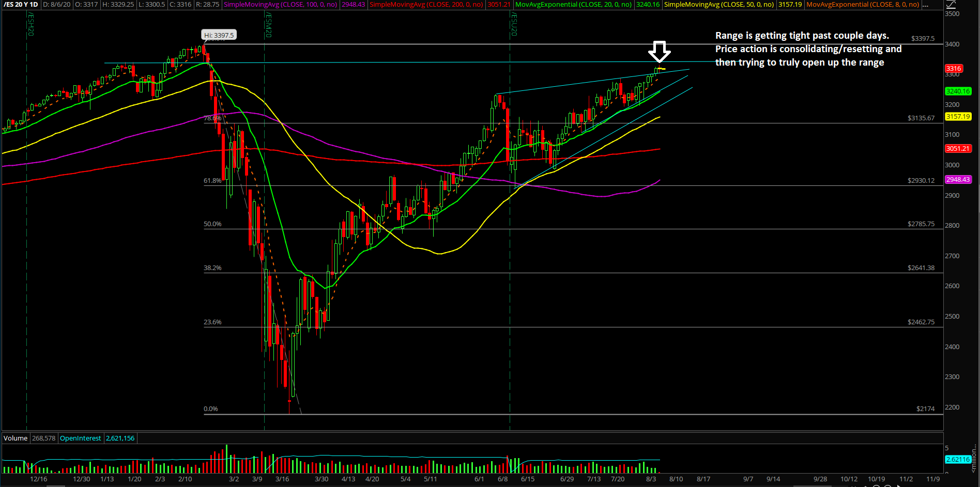Click SimpleMovingAvg (CLOSE, 200) study label
Screen dimensions: 980x487
pos(426,5)
